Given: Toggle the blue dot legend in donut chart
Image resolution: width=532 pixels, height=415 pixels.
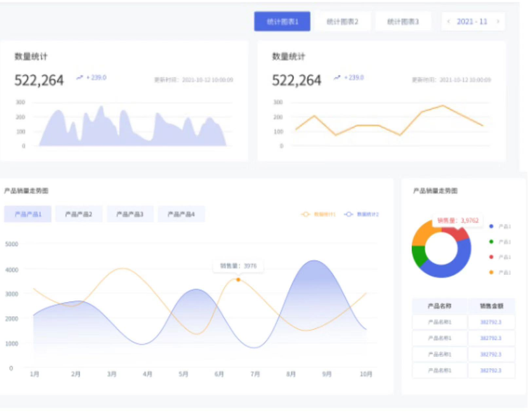Looking at the screenshot, I should (491, 226).
